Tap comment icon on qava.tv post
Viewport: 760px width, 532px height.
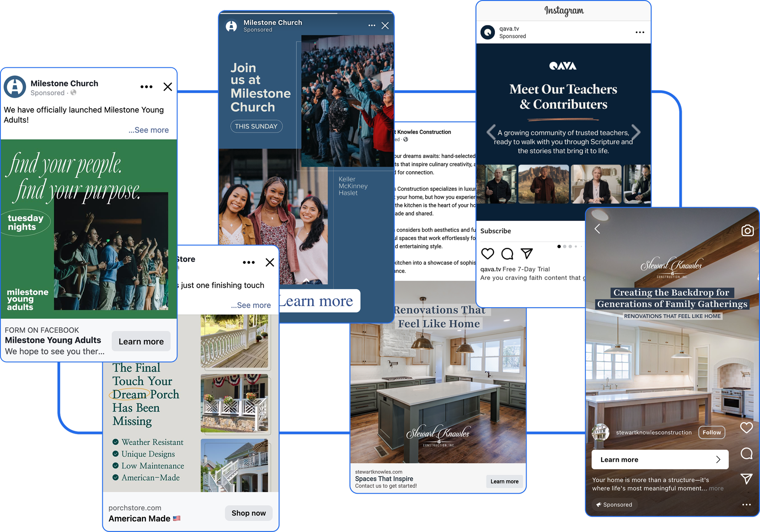point(507,254)
